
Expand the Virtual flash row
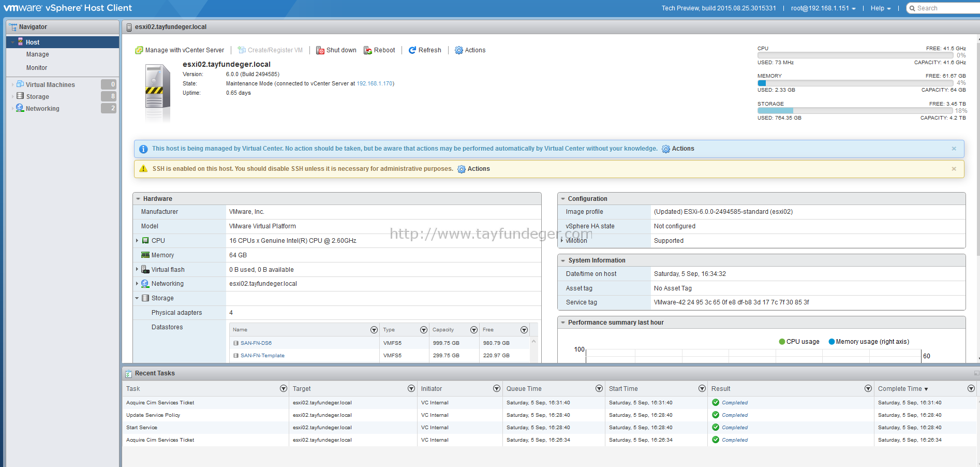(x=137, y=269)
